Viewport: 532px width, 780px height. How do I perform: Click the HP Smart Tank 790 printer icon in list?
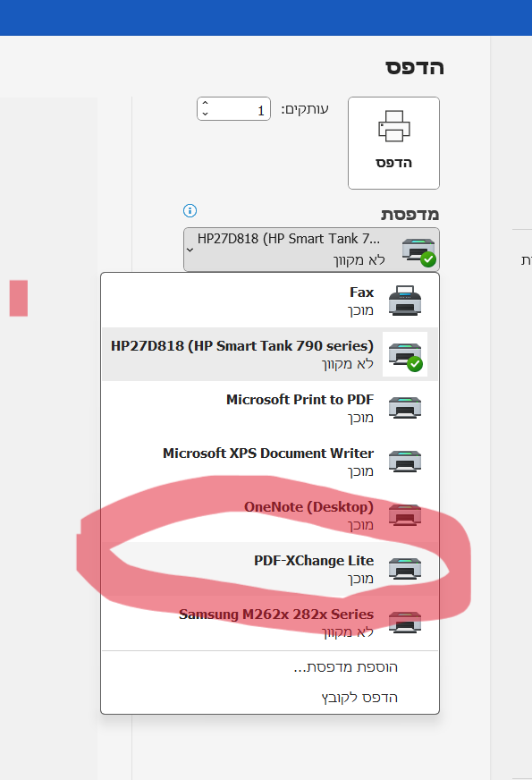(x=405, y=356)
